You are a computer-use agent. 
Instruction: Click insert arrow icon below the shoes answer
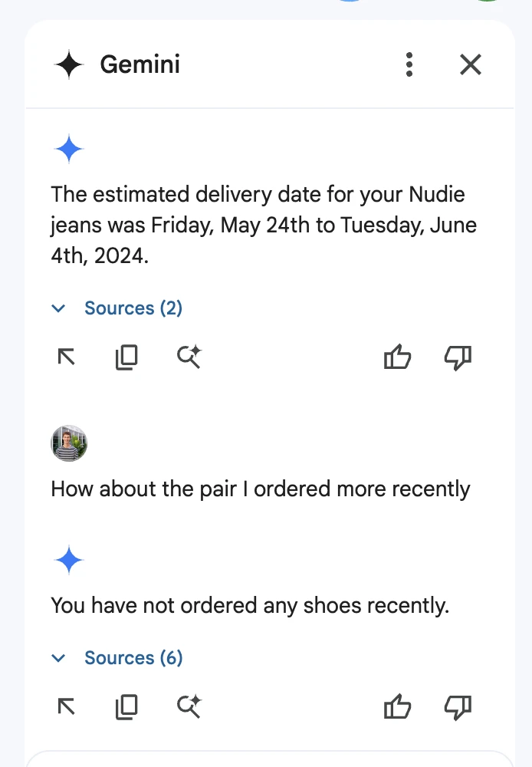[67, 706]
